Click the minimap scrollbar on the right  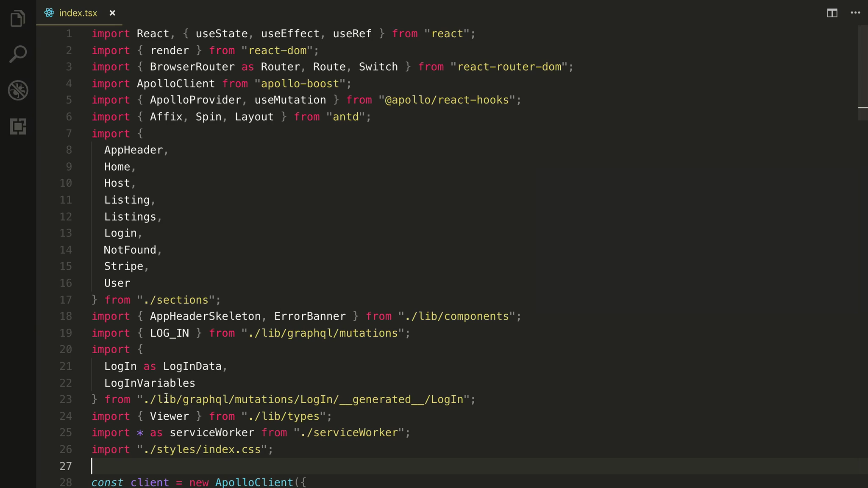pyautogui.click(x=862, y=72)
